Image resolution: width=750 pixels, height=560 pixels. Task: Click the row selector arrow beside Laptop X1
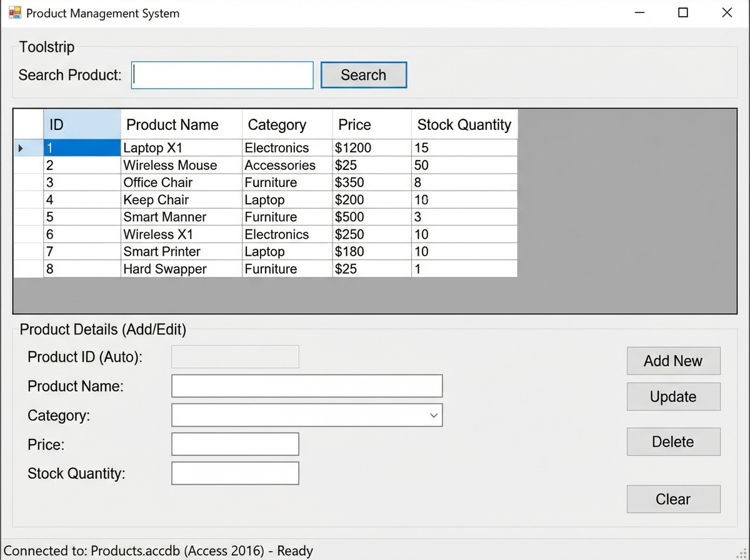pos(21,148)
